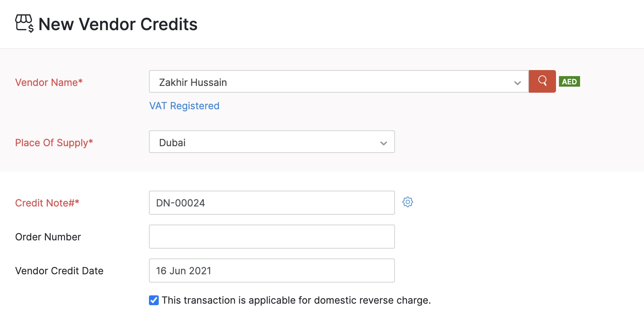Click the Order Number label
This screenshot has width=644, height=324.
pos(48,237)
